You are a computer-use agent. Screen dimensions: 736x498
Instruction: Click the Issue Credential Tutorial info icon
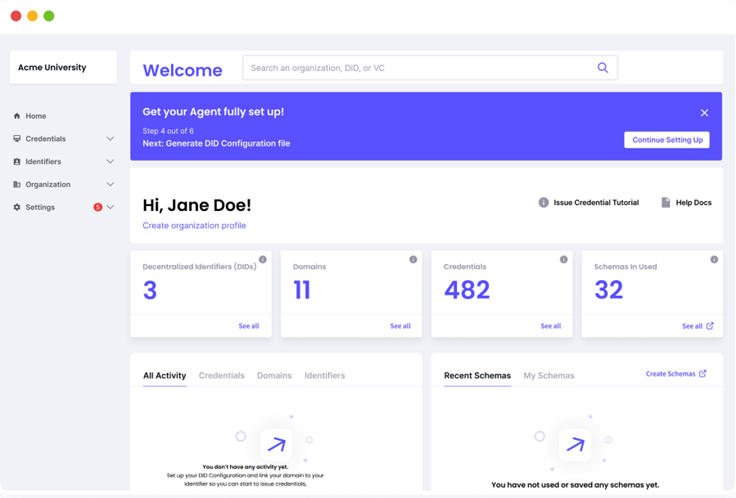pyautogui.click(x=544, y=203)
